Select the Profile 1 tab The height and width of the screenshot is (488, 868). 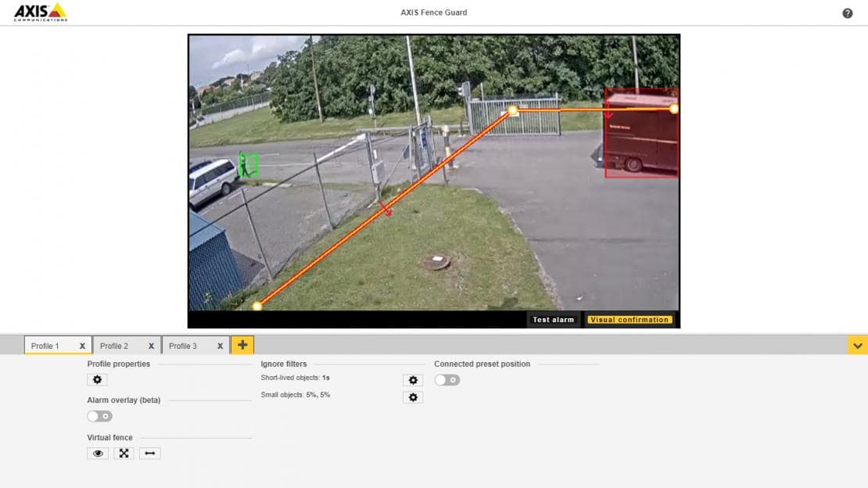pos(45,346)
